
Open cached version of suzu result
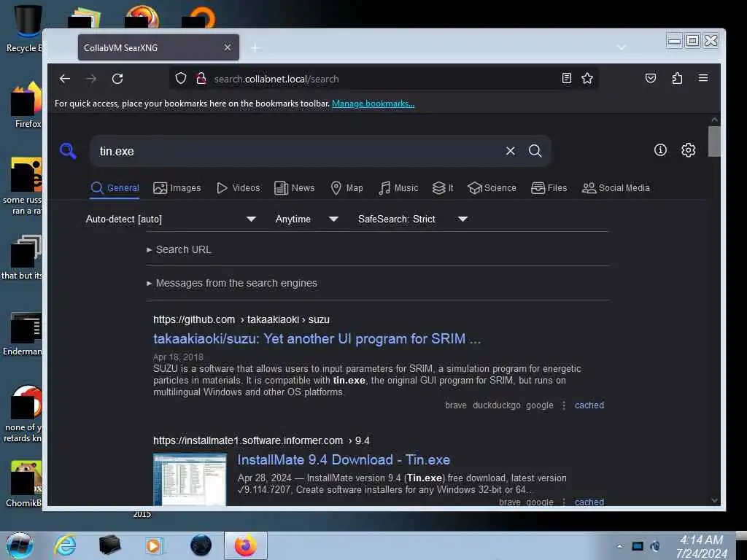click(x=589, y=405)
